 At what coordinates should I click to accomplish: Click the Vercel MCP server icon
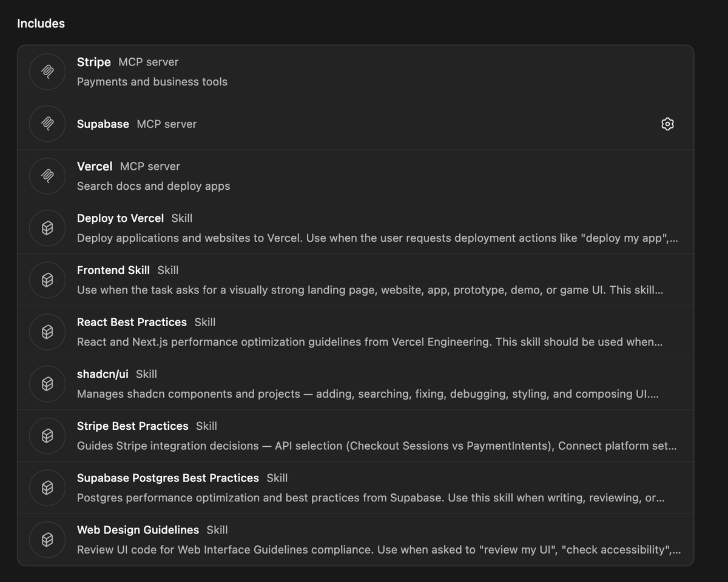[47, 176]
